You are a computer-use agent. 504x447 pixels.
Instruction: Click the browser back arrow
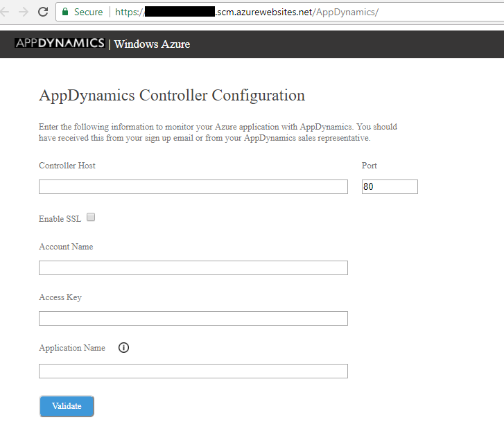[x=6, y=12]
